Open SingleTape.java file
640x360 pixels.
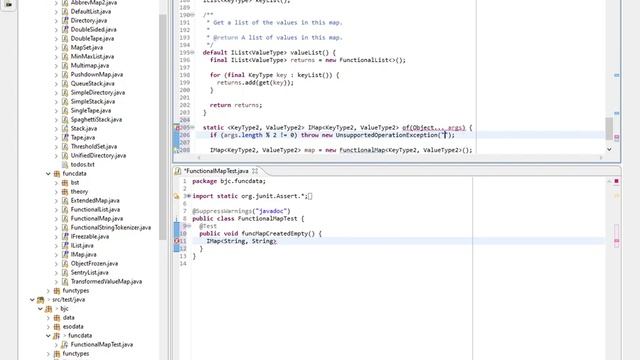point(91,110)
